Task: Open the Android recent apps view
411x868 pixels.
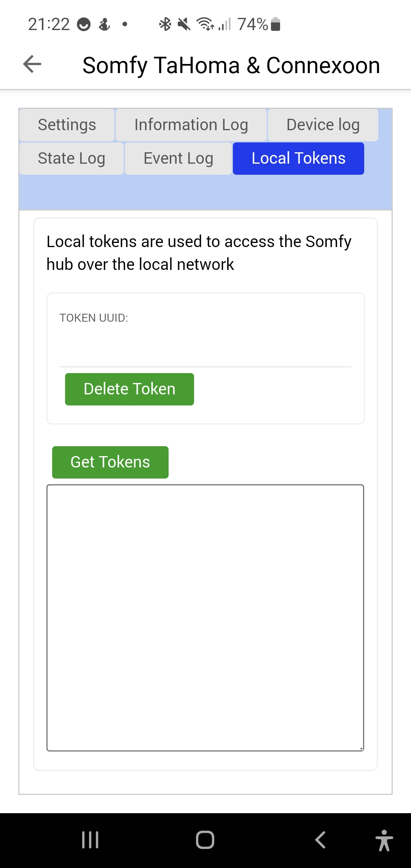Action: (90, 839)
